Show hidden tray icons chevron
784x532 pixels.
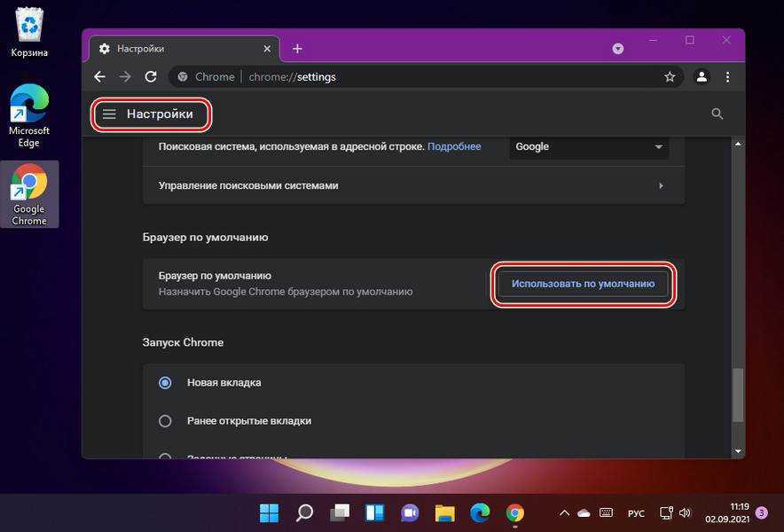point(564,513)
